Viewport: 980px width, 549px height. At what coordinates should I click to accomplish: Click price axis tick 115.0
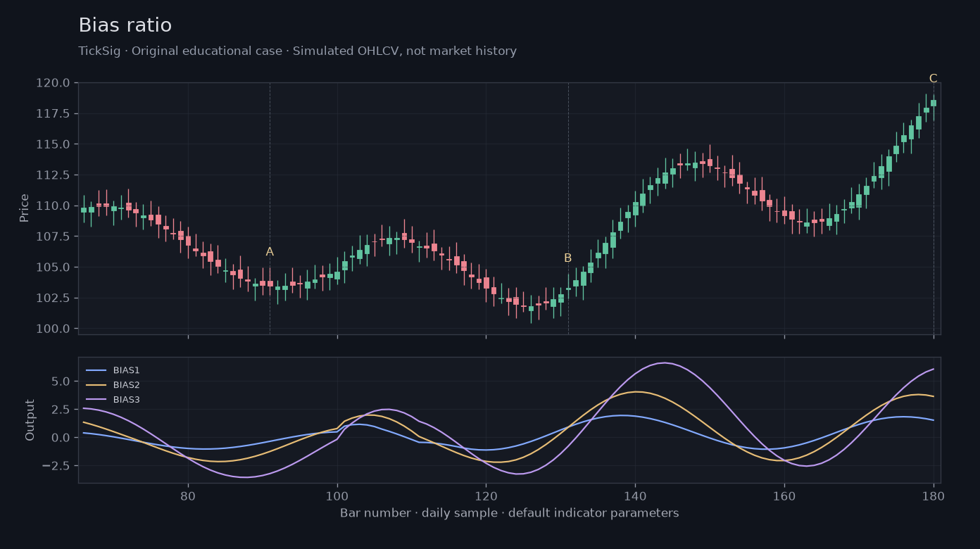coord(53,144)
